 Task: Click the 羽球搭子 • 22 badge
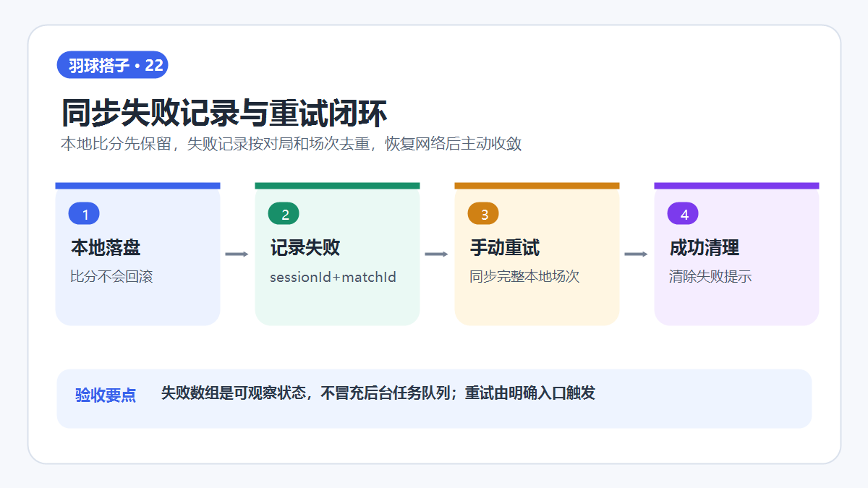112,66
